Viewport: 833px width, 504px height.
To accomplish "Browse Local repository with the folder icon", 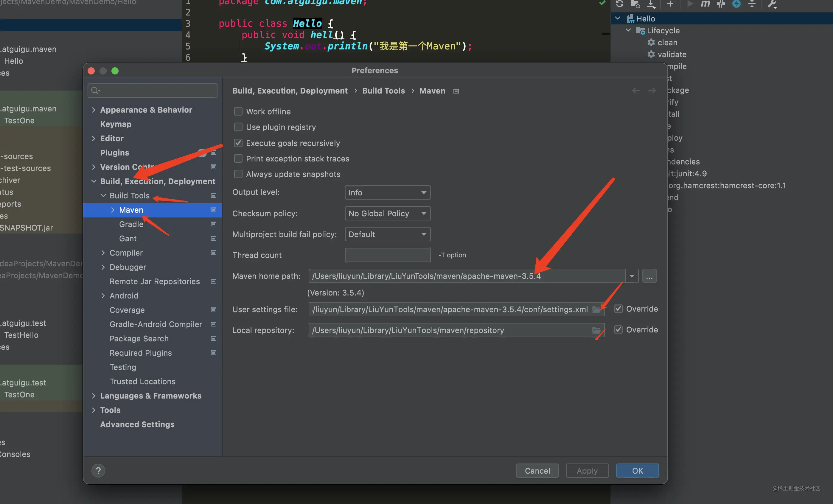I will pyautogui.click(x=596, y=330).
